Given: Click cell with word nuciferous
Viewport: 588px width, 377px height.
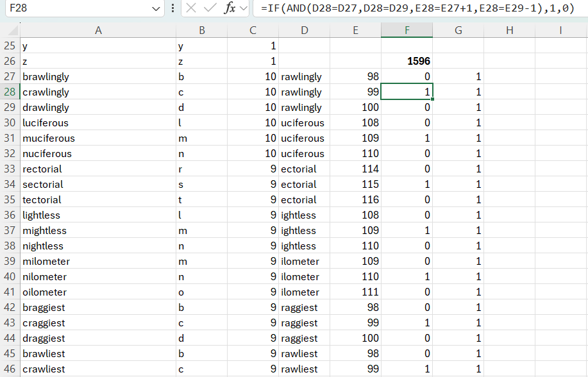Looking at the screenshot, I should coord(98,153).
